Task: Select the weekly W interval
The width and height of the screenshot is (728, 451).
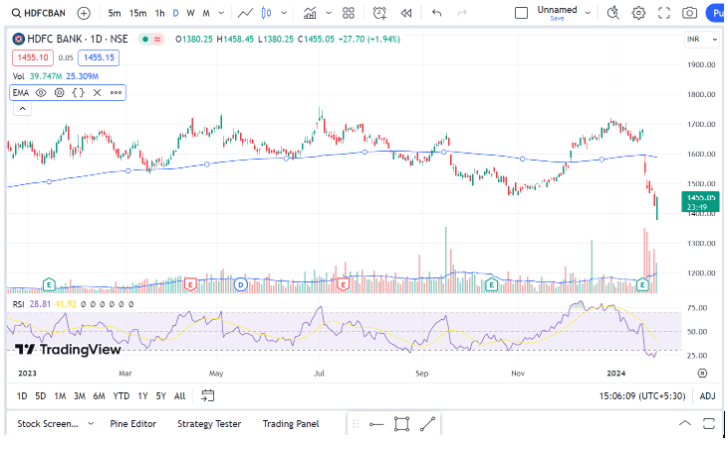Action: (x=190, y=13)
